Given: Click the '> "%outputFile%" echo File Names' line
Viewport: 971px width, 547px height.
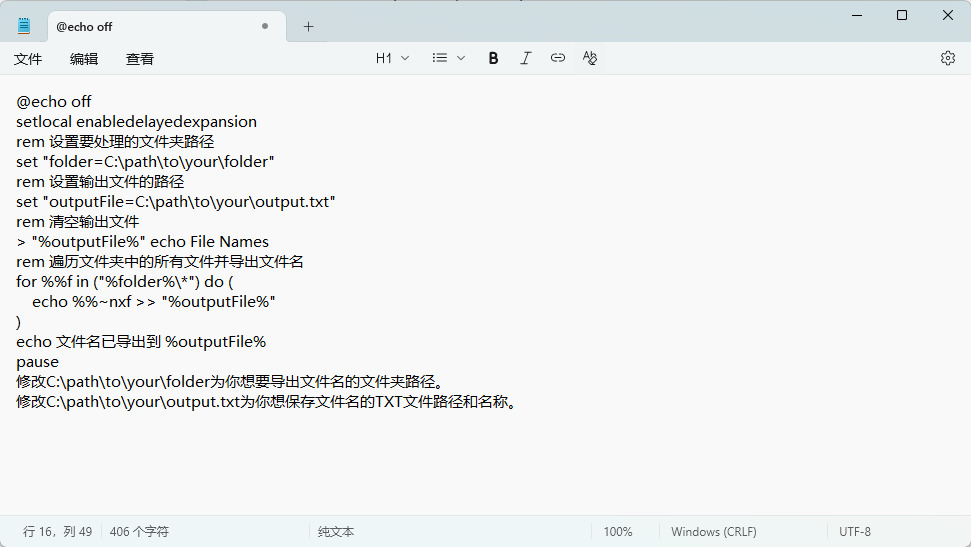Looking at the screenshot, I should (x=142, y=242).
